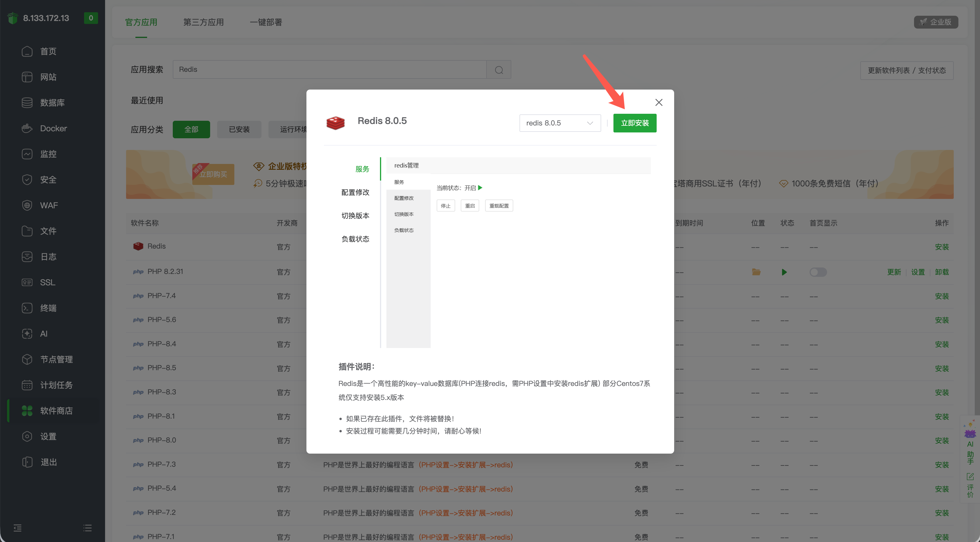Image resolution: width=980 pixels, height=542 pixels.
Task: Open the AI sparkle icon in sidebar
Action: click(x=27, y=333)
